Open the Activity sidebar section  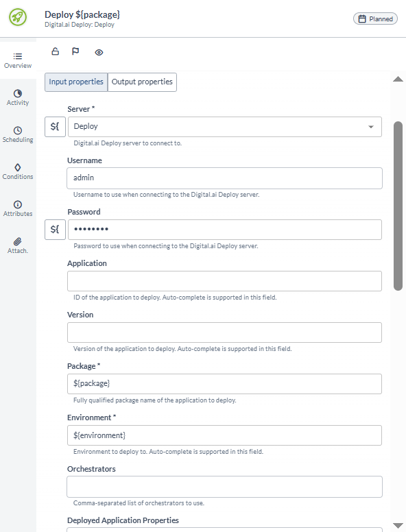[18, 97]
